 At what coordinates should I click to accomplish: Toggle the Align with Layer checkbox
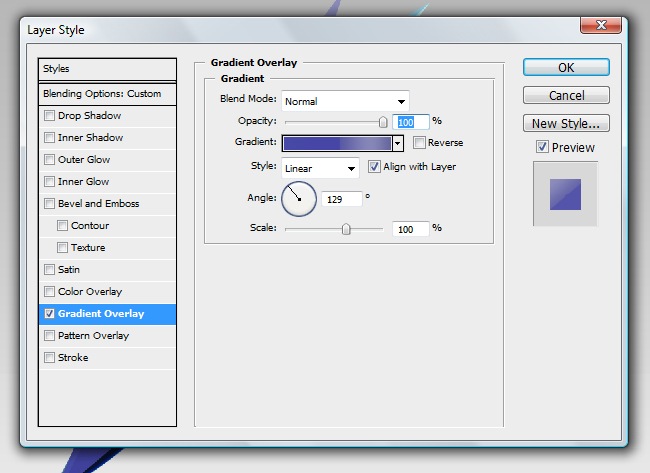375,167
